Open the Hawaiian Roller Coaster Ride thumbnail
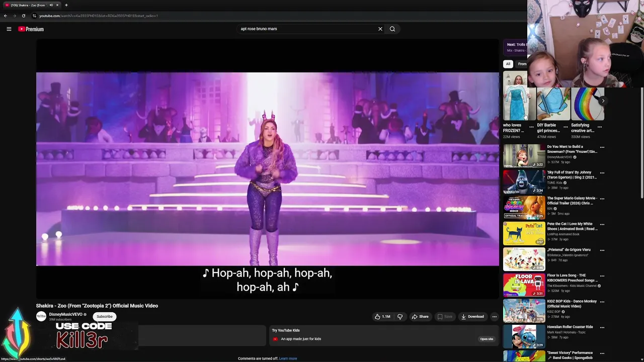The image size is (644, 362). [x=524, y=336]
